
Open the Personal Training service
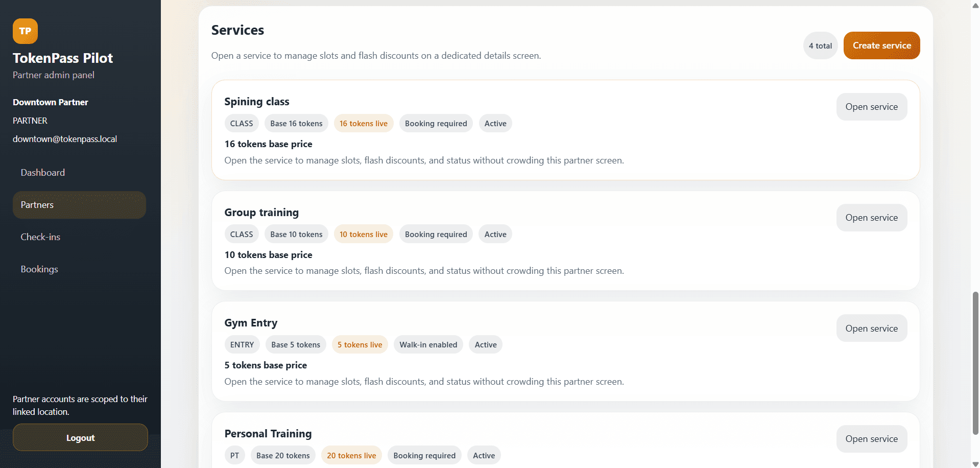pos(871,438)
